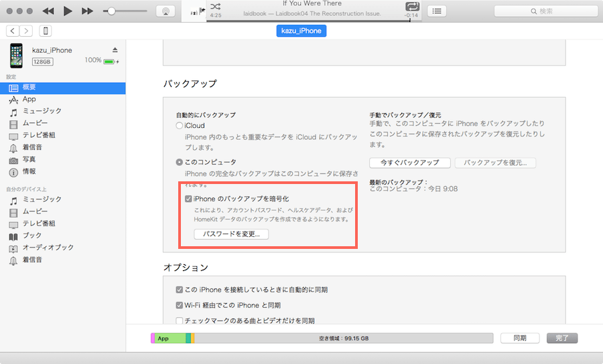
Task: Click the rewind previous track button
Action: coord(48,11)
